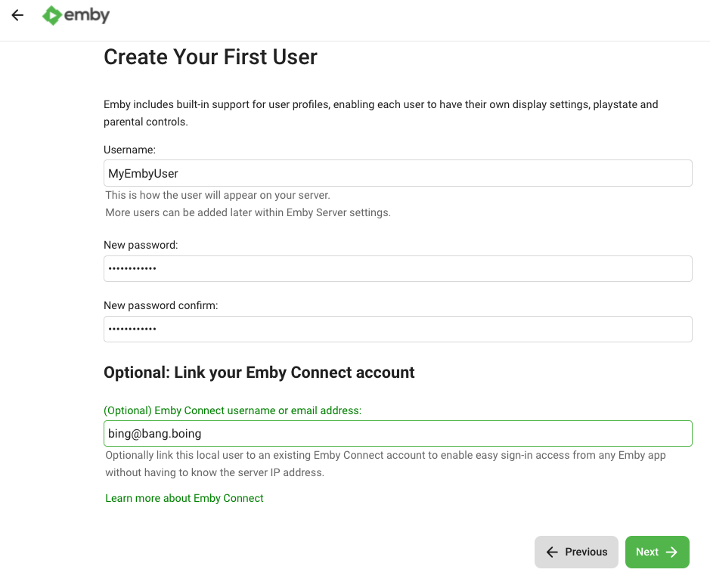This screenshot has height=588, width=710.
Task: Select the New password confirm field
Action: point(398,329)
